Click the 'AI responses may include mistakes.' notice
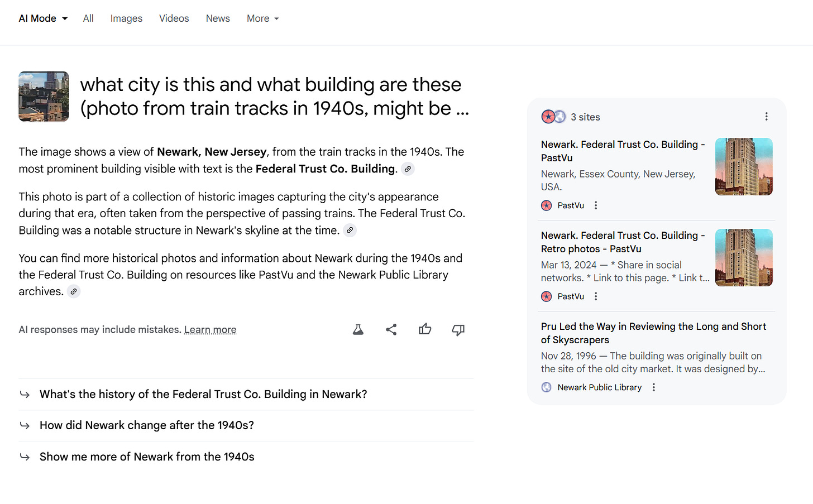The height and width of the screenshot is (504, 813). click(100, 330)
